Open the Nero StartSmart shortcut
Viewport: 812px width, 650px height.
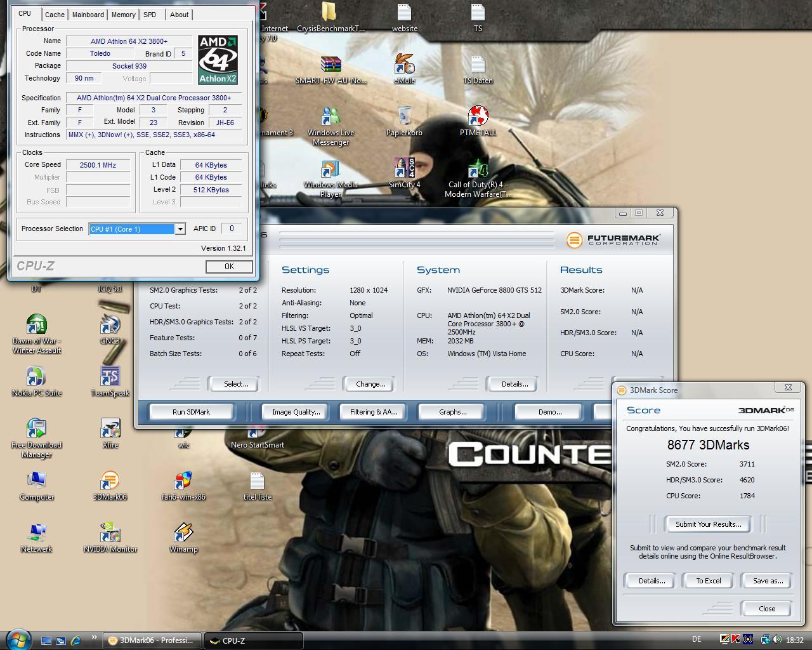(x=257, y=439)
